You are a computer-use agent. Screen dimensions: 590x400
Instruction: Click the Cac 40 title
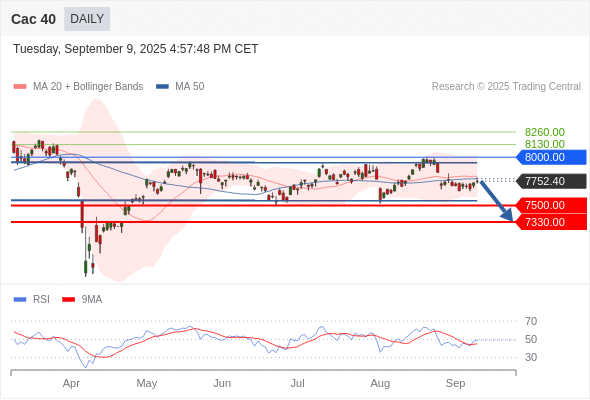(x=33, y=19)
